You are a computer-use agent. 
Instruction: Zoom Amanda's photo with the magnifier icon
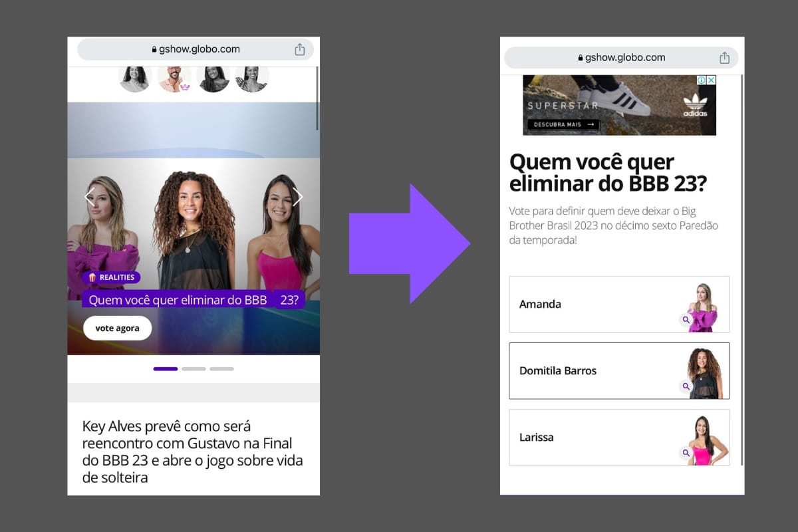(686, 320)
